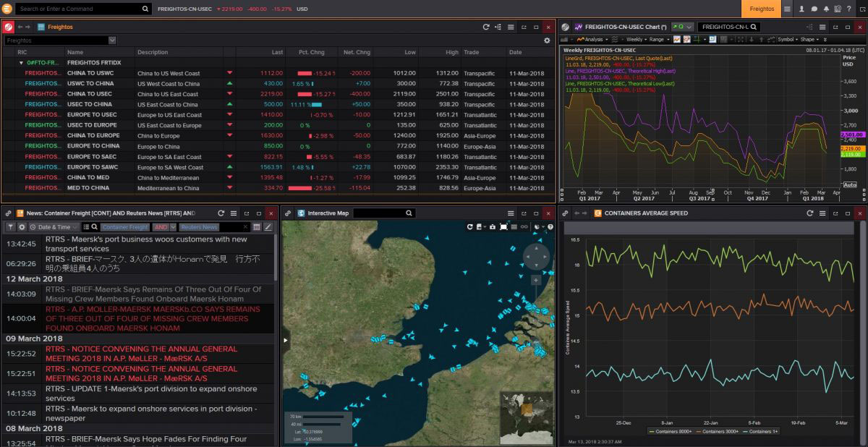This screenshot has height=447, width=868.
Task: Click the map zoom slider plus control
Action: (x=536, y=279)
